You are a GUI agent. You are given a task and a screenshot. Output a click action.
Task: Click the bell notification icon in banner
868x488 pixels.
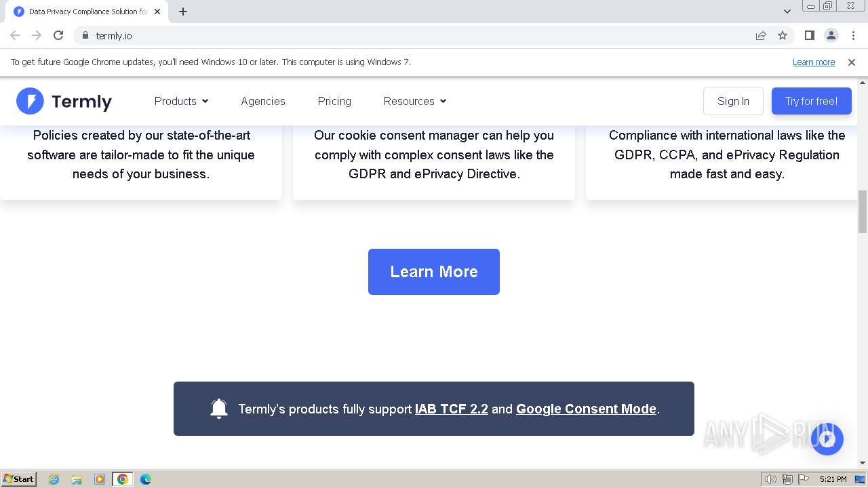219,409
